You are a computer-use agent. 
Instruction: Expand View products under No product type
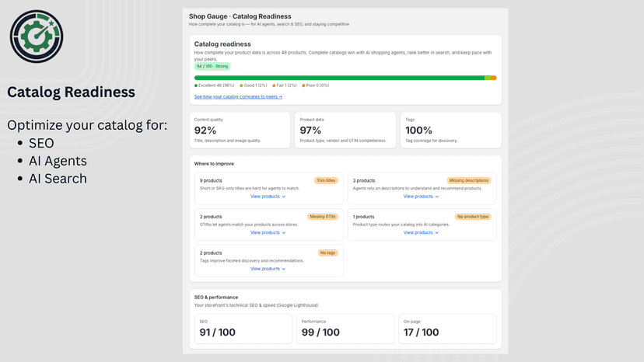pos(421,233)
